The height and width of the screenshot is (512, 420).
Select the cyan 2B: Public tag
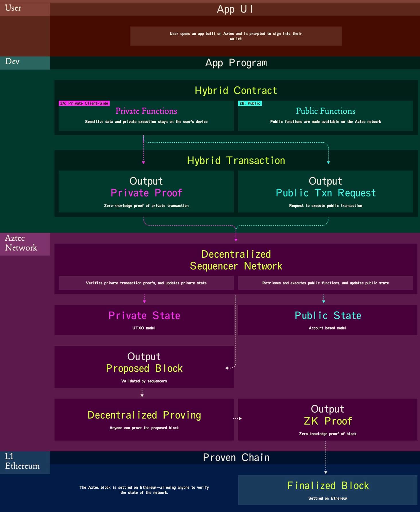click(250, 103)
